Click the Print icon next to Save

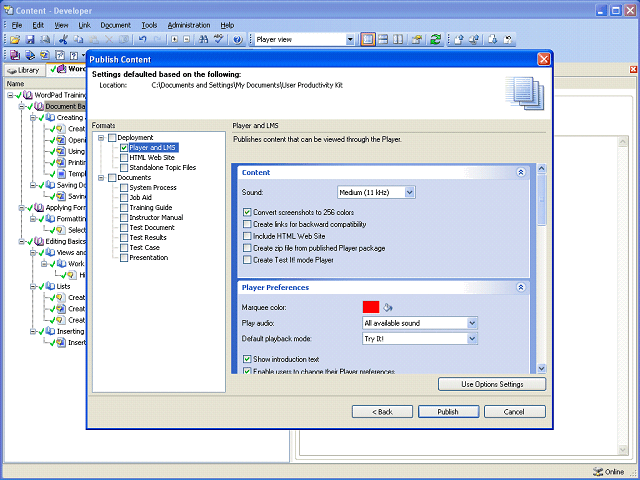coord(45,40)
